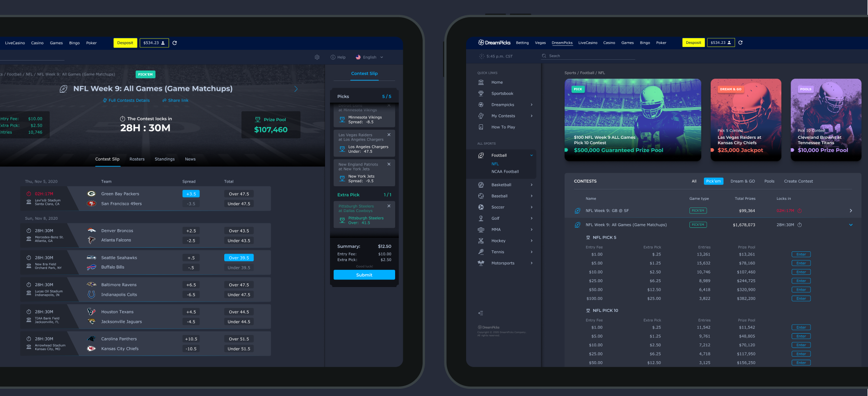Image resolution: width=868 pixels, height=396 pixels.
Task: Select the Basketball sport icon
Action: pyautogui.click(x=481, y=185)
